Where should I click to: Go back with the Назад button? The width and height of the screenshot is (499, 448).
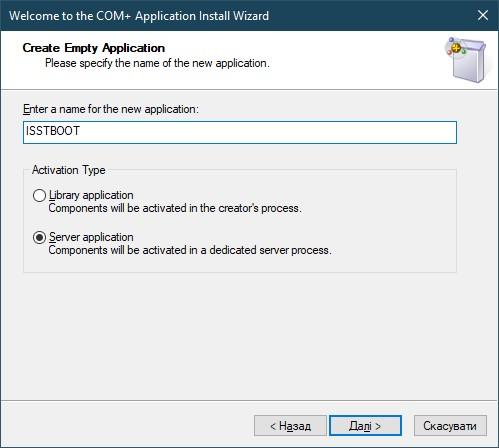290,426
